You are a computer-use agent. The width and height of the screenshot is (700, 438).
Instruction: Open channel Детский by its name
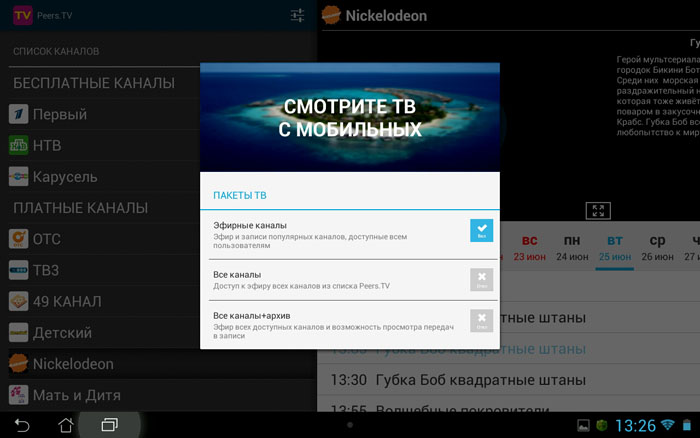(x=62, y=333)
